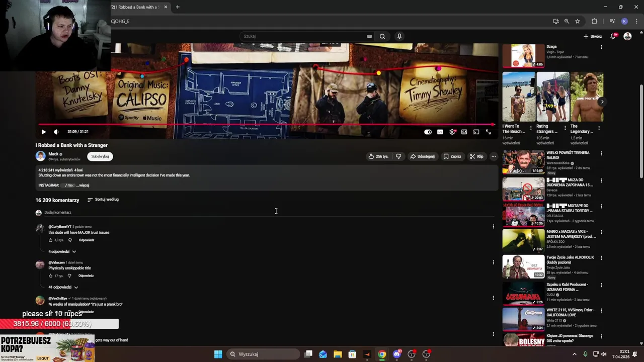The width and height of the screenshot is (644, 362).
Task: Toggle the autoplay switch in the player
Action: point(428,132)
